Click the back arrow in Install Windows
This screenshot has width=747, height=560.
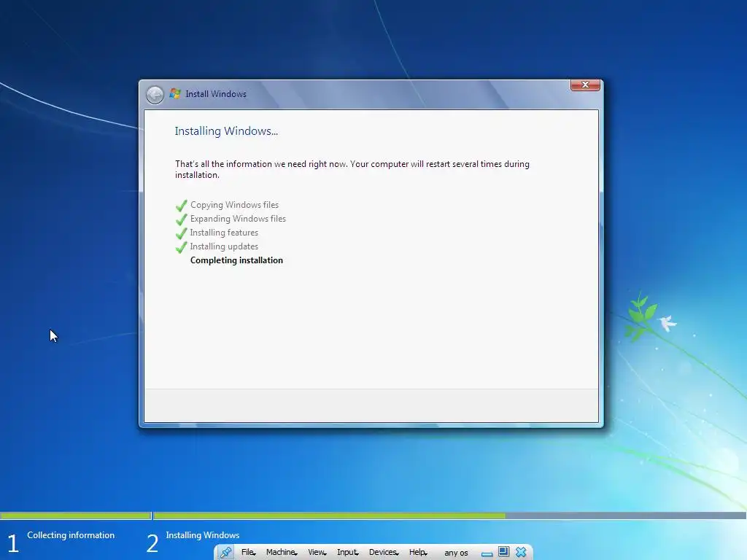pyautogui.click(x=155, y=95)
